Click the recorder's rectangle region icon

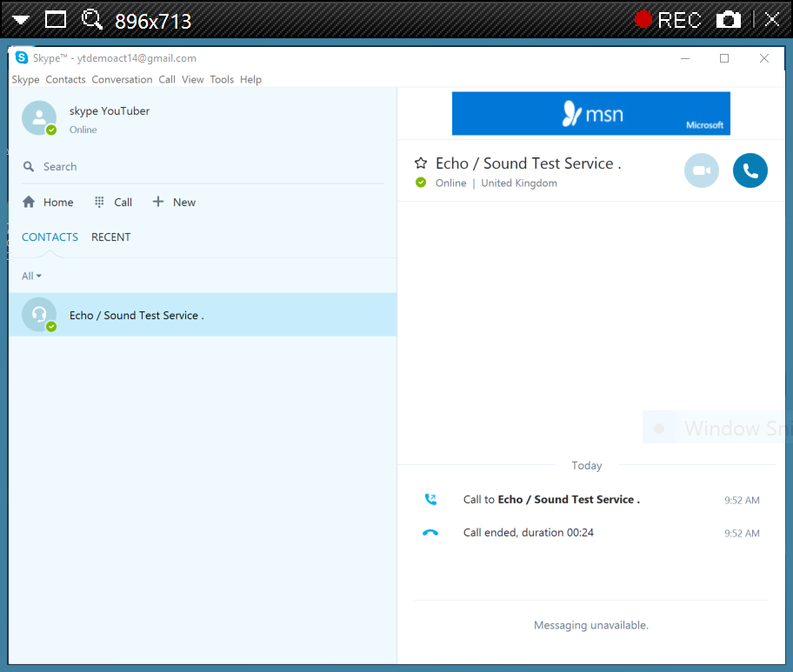pos(56,20)
